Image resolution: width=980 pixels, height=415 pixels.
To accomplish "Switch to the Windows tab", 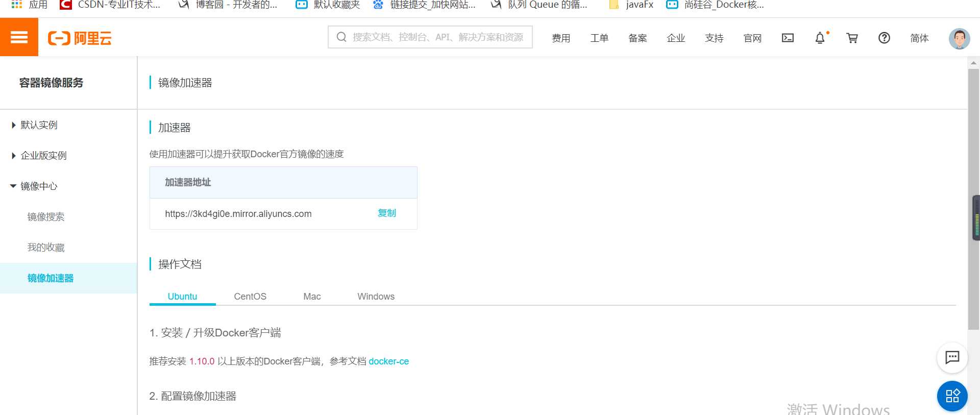I will [x=376, y=297].
